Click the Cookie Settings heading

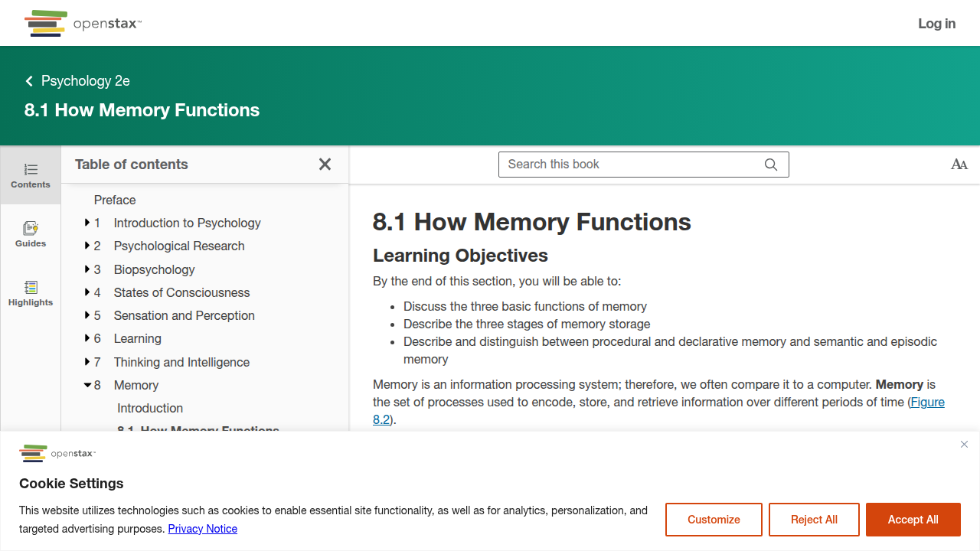[71, 484]
